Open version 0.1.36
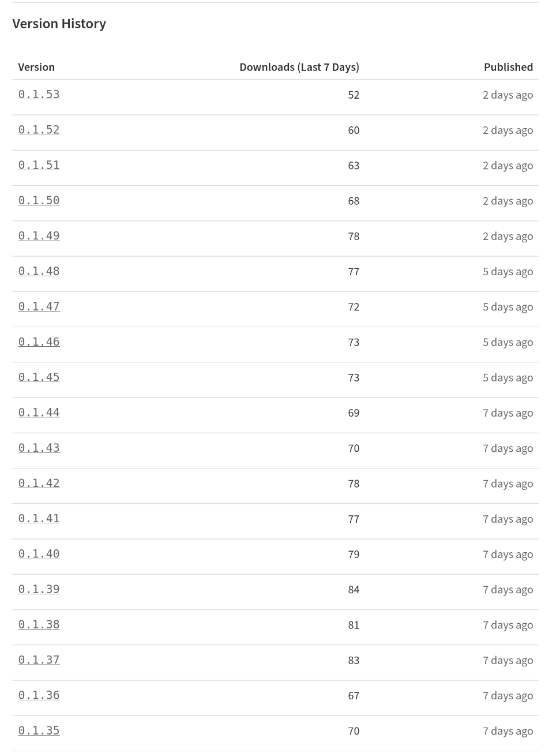 (39, 695)
